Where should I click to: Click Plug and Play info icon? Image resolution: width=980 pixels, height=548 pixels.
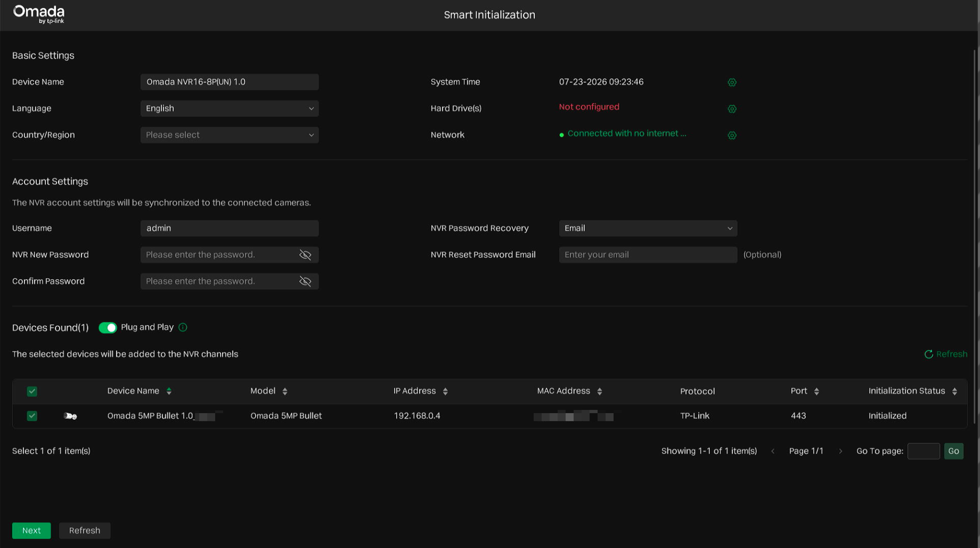pos(183,327)
